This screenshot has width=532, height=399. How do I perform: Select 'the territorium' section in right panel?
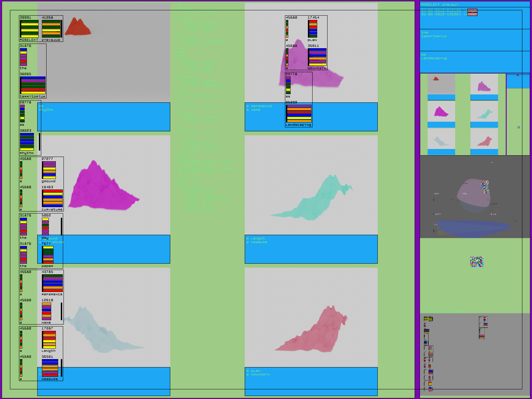pos(474,40)
